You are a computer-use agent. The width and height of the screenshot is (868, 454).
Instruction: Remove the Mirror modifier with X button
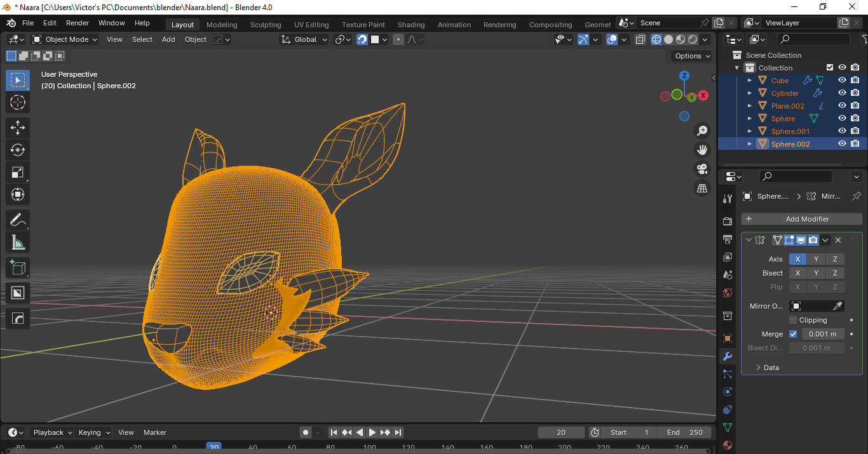click(838, 240)
